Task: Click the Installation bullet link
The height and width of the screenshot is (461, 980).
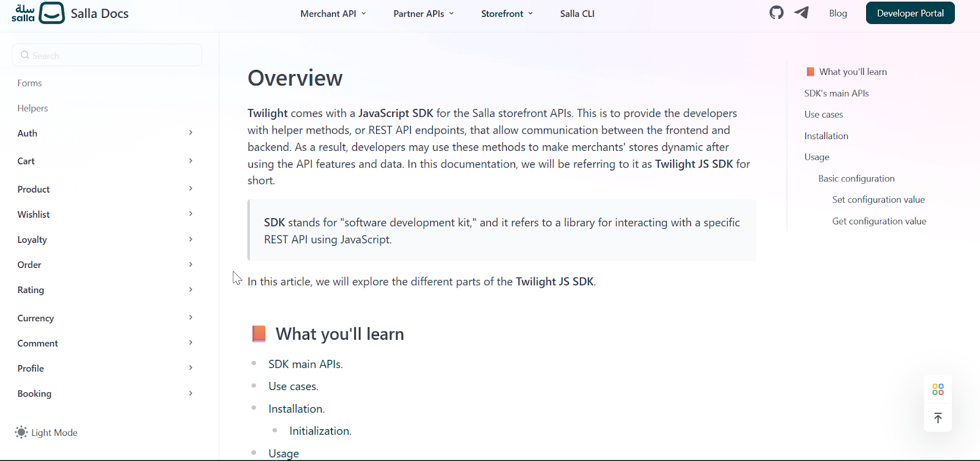Action: (296, 409)
